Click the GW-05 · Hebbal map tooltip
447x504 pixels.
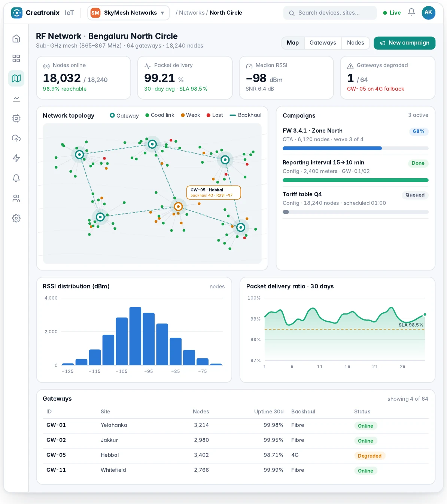[x=213, y=192]
